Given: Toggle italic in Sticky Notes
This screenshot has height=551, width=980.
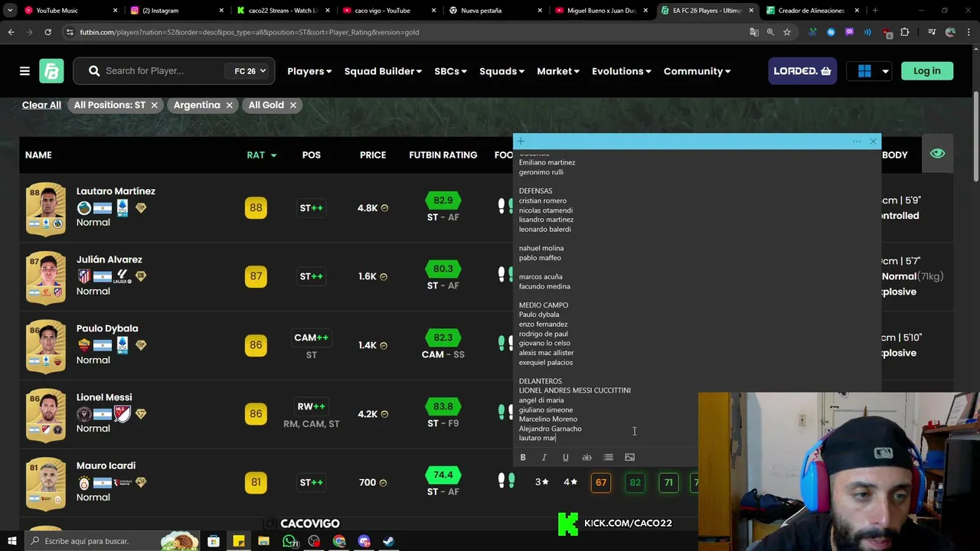Looking at the screenshot, I should click(x=544, y=458).
